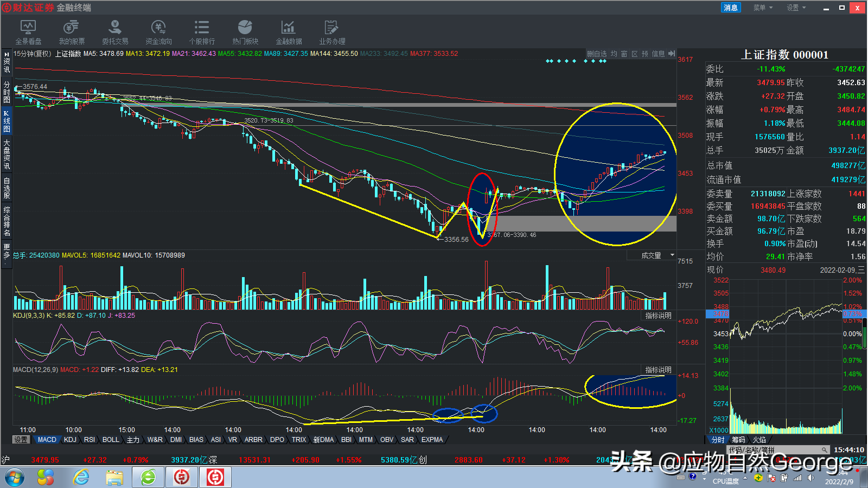Click the green plus tray icon
Screen dimensions: 868x488
[x=758, y=478]
